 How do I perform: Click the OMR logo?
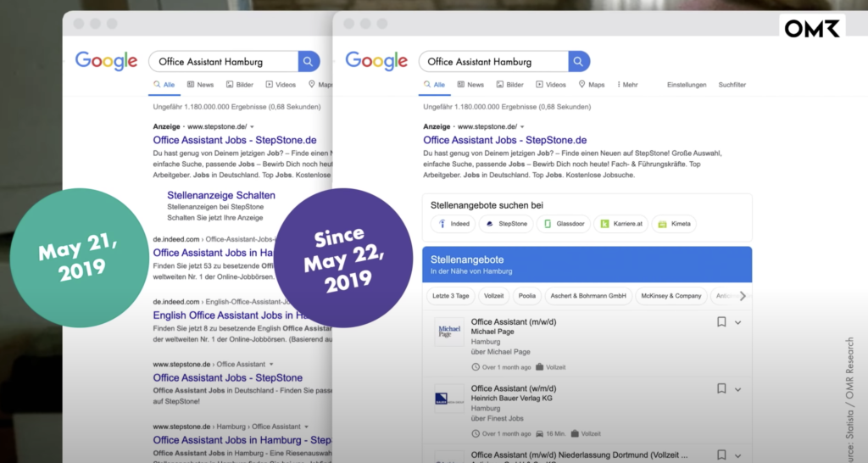coord(811,28)
